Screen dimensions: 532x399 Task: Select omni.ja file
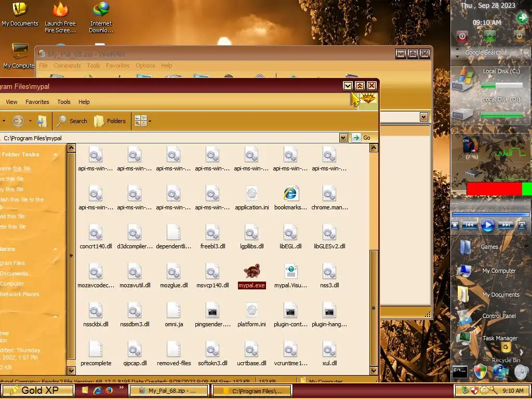click(x=174, y=315)
